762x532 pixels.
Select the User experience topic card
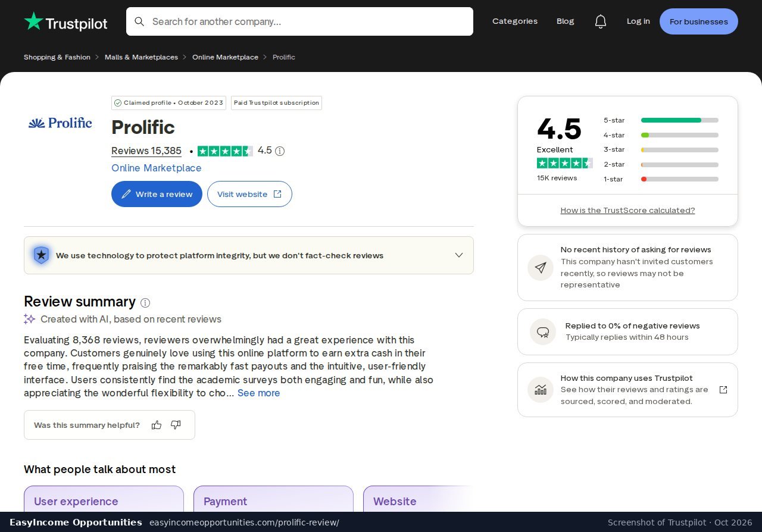[x=104, y=499]
